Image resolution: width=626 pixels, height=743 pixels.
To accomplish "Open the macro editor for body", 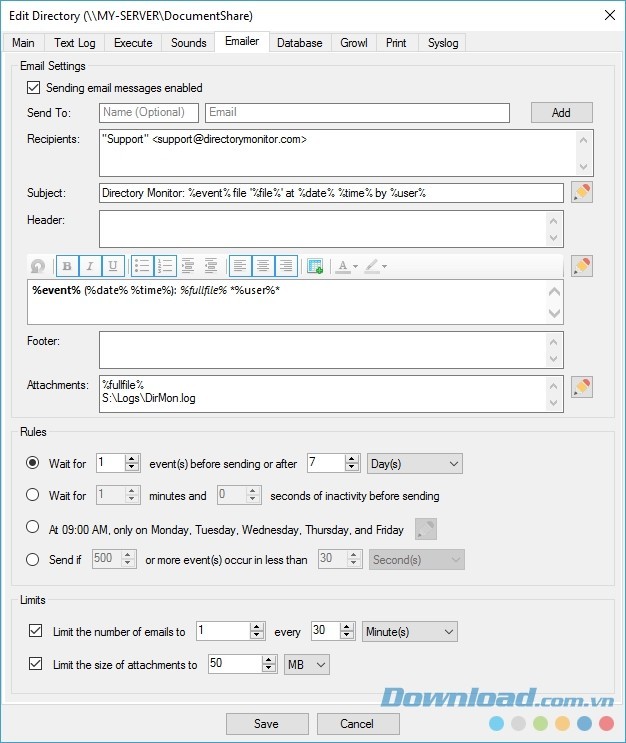I will coord(582,266).
